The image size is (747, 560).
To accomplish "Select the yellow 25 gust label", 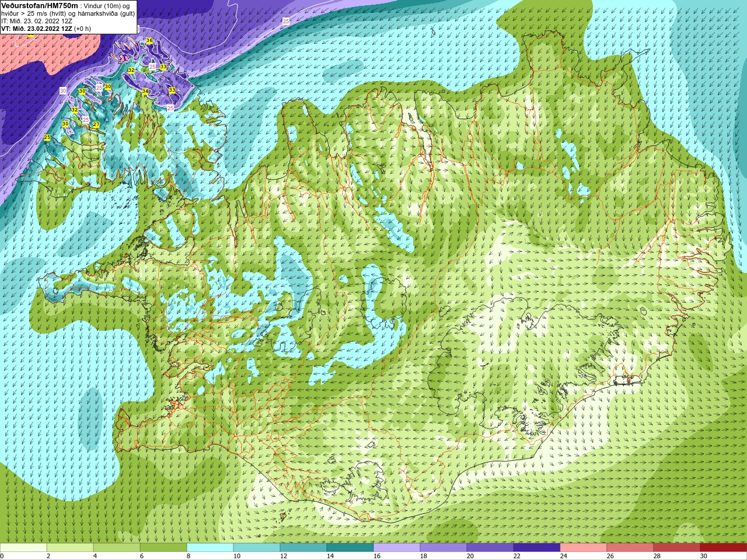I will (x=47, y=137).
